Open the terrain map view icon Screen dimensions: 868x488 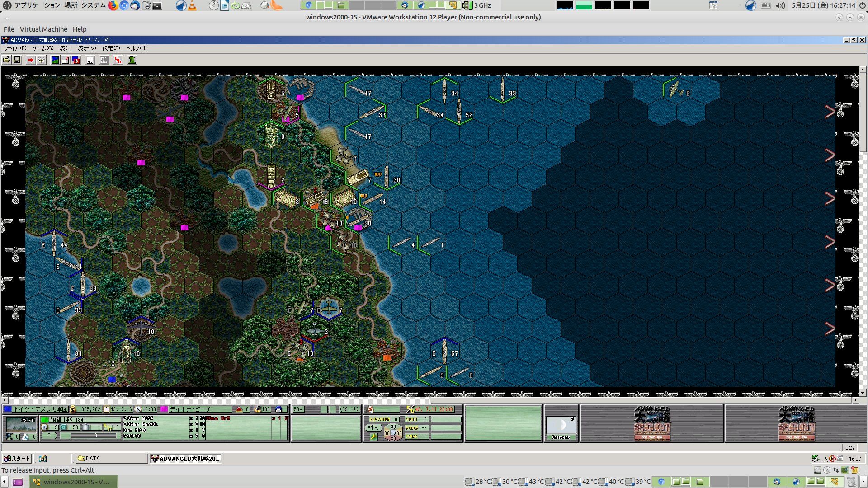click(x=55, y=60)
